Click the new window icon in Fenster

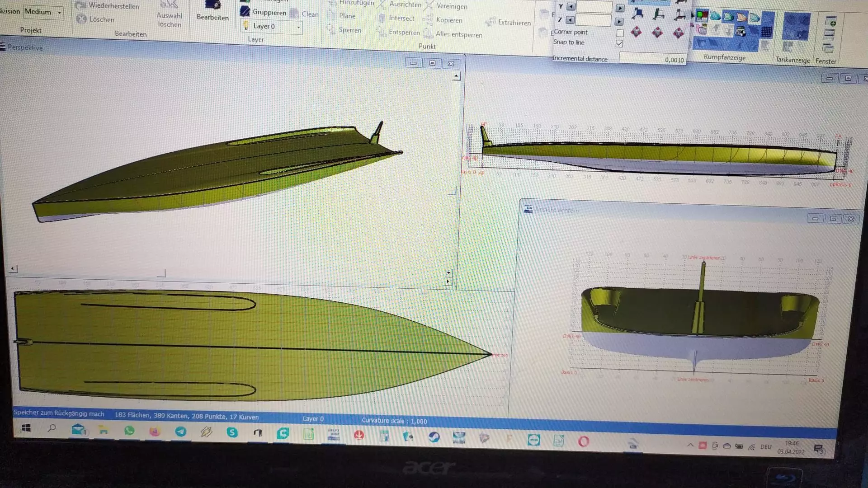click(x=830, y=21)
